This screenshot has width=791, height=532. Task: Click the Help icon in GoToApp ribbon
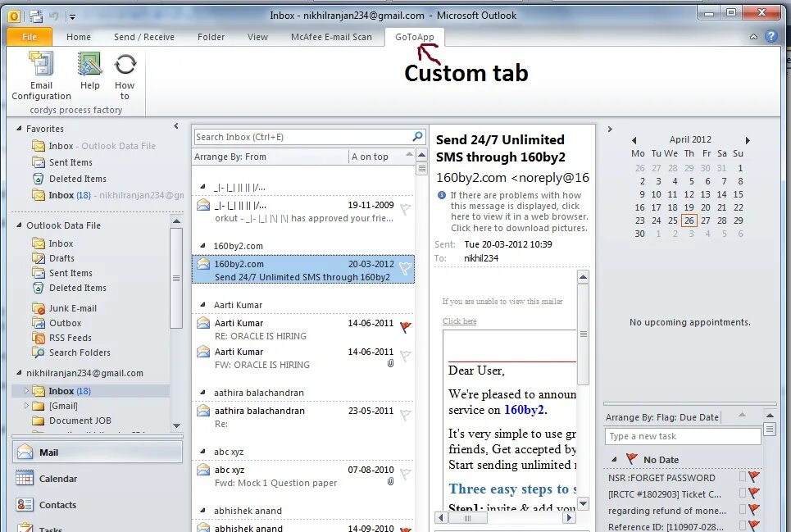coord(90,65)
